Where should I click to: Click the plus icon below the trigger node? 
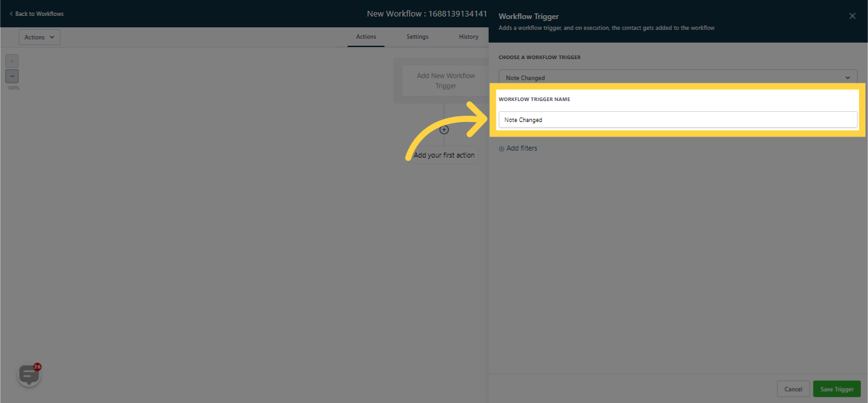(444, 129)
